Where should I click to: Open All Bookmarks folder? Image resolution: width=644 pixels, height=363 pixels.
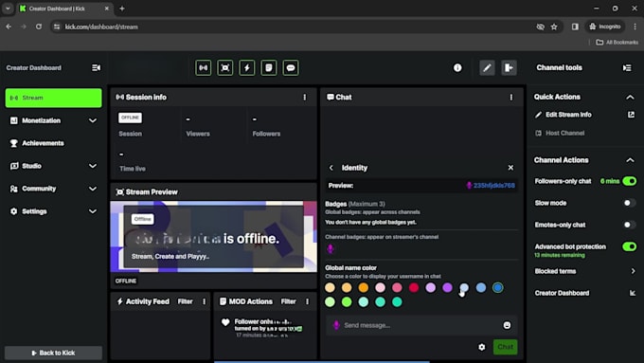coord(617,42)
